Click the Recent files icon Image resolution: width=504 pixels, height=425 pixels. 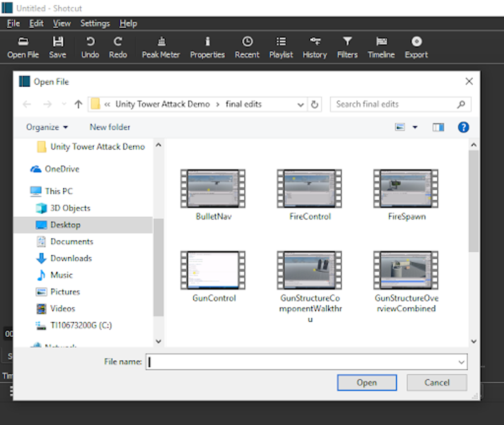[x=247, y=42]
